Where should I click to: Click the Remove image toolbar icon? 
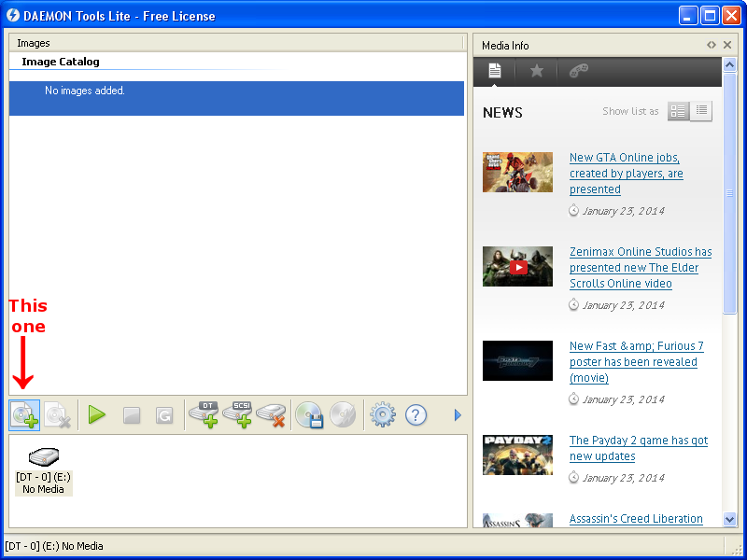tap(59, 414)
